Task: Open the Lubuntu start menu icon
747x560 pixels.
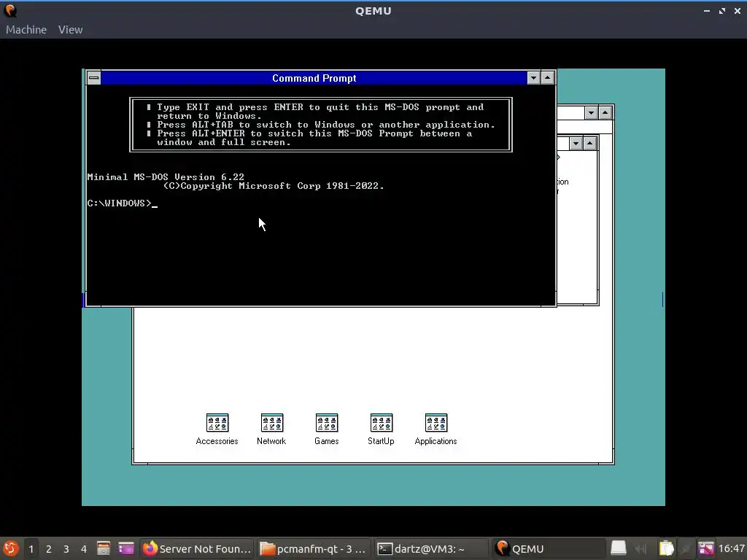Action: coord(10,548)
